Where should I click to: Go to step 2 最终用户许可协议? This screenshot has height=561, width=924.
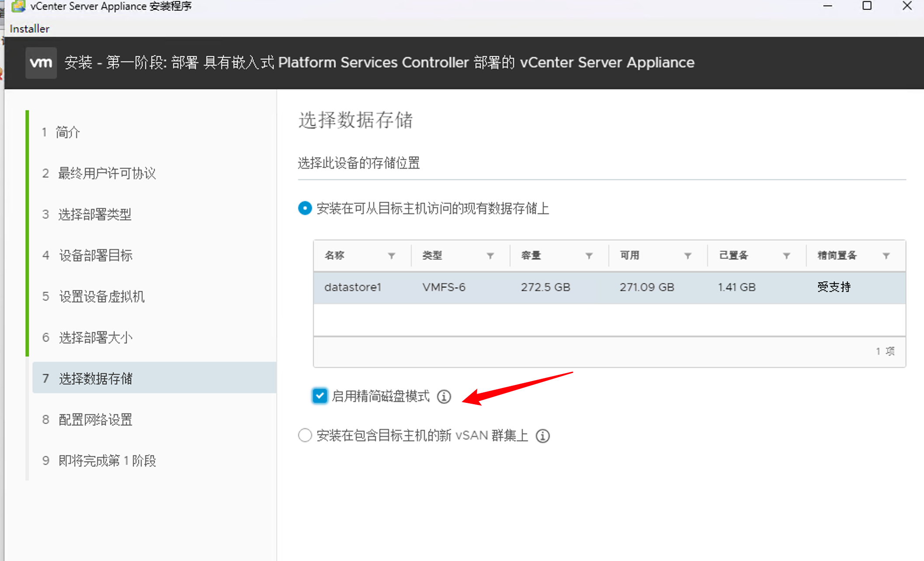[99, 173]
